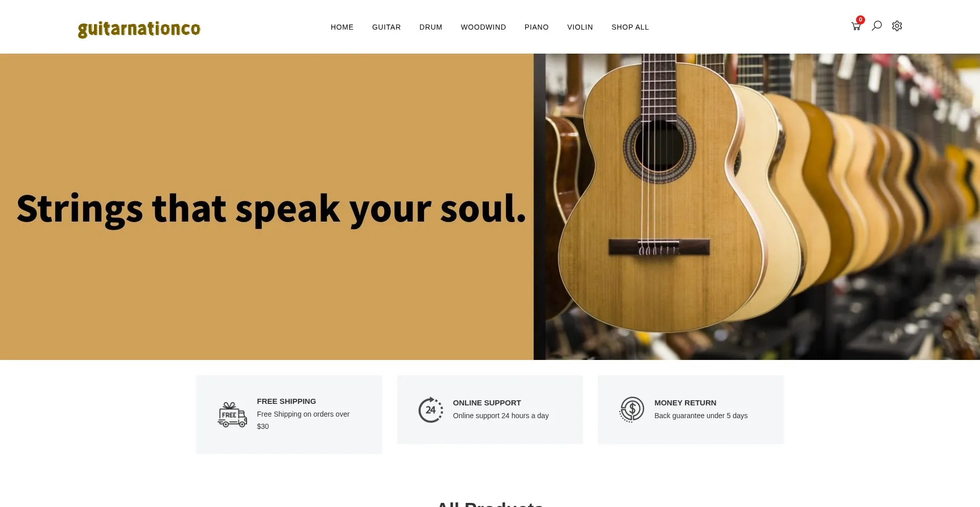Open the shopping cart icon
Screen dimensions: 980x507
856,27
